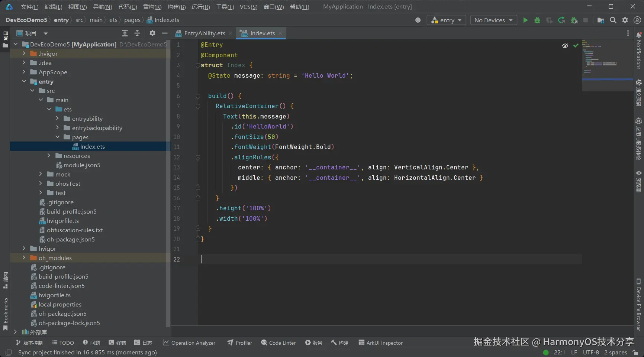Click the attach debugger to process icon

[574, 20]
